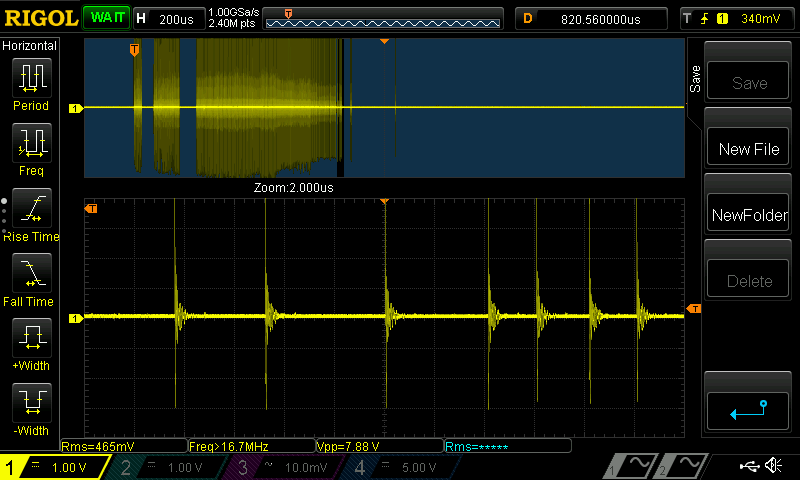Click the blue return arrow icon
The width and height of the screenshot is (800, 480).
coord(748,411)
